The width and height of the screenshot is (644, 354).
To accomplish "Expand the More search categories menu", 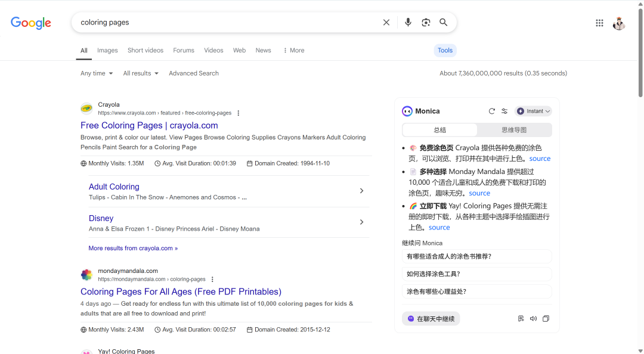I will (293, 50).
